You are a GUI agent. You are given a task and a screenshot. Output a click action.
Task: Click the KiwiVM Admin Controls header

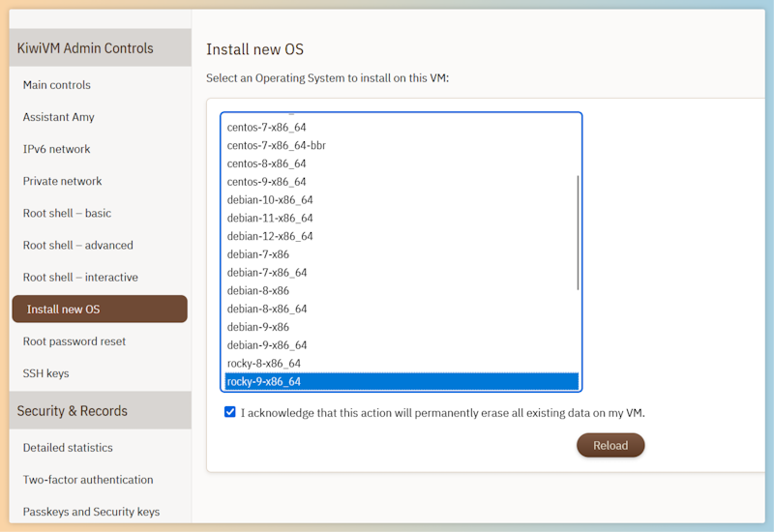(x=101, y=47)
